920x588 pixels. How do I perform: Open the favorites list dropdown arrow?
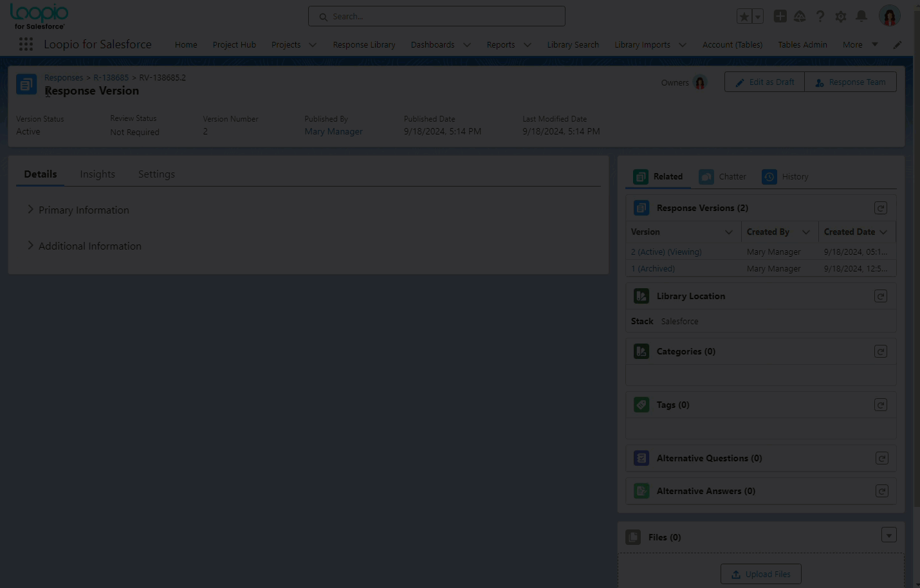pyautogui.click(x=758, y=17)
